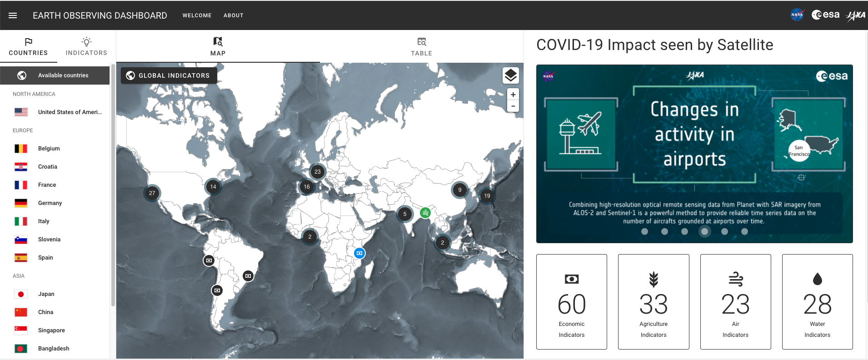Switch to the Indicators tab
Image resolution: width=868 pixels, height=360 pixels.
(x=86, y=47)
